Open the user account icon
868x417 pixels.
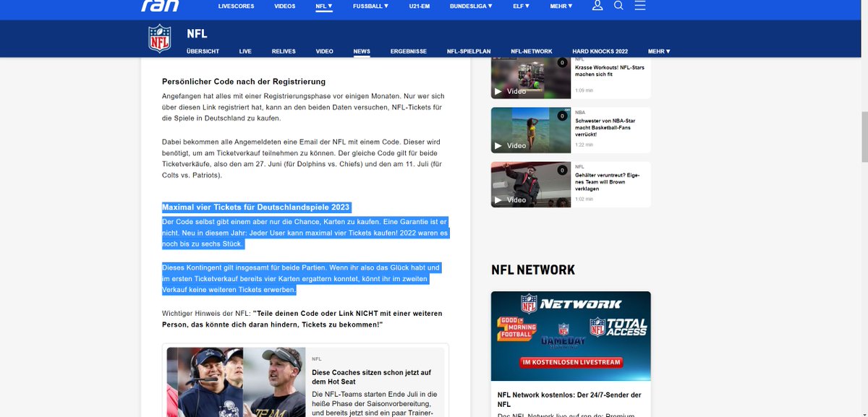pyautogui.click(x=597, y=5)
